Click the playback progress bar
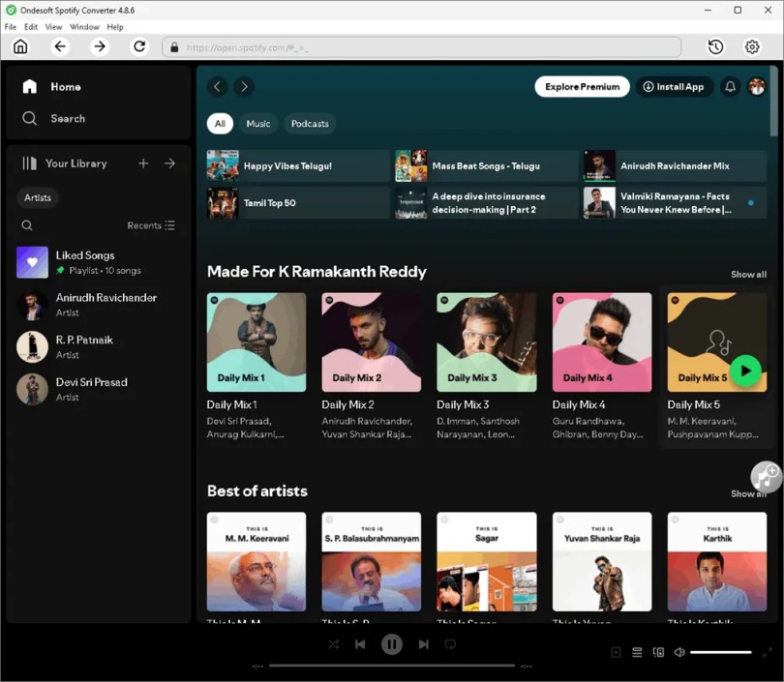 tap(391, 666)
